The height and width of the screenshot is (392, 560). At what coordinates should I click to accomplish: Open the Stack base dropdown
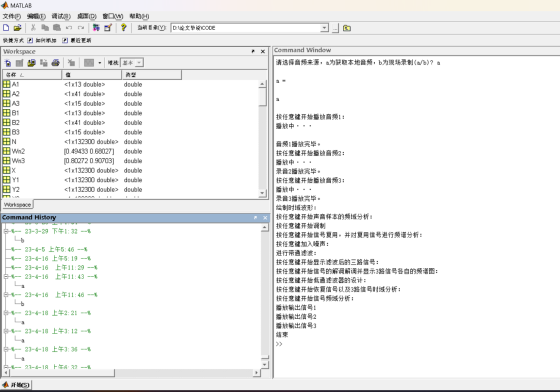click(132, 63)
